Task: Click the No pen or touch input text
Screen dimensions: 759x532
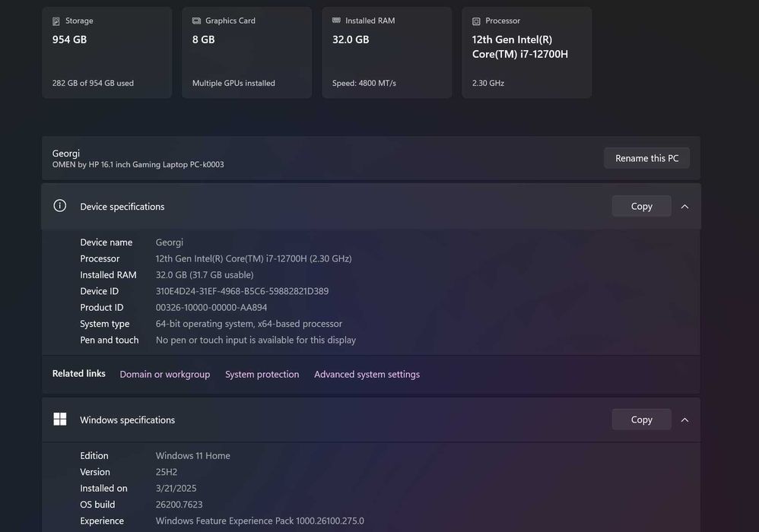Action: click(x=256, y=340)
